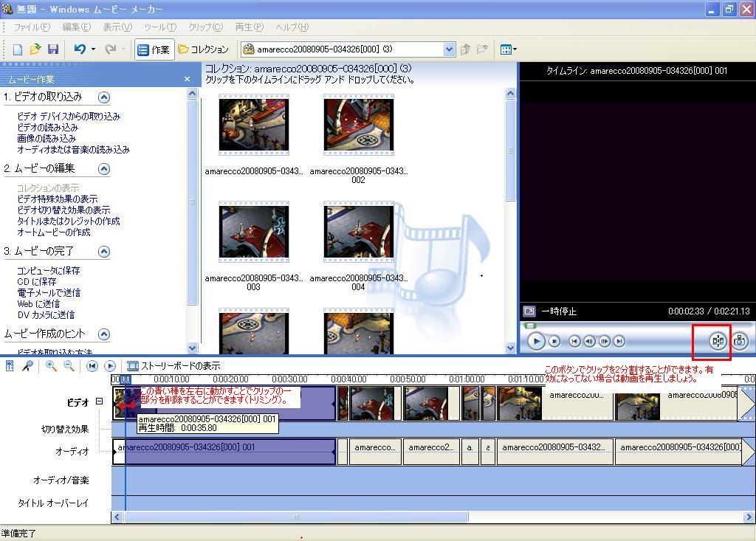Select clip thumbnail labeled 004
756x541 pixels.
pos(358,232)
